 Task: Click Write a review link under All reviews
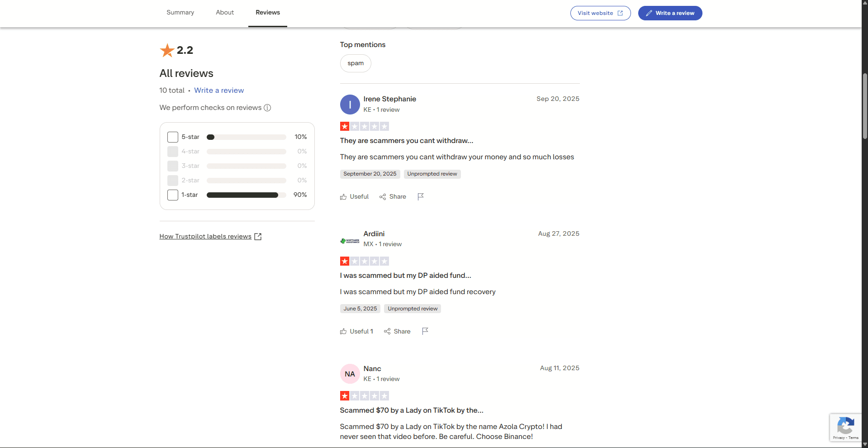coord(219,91)
